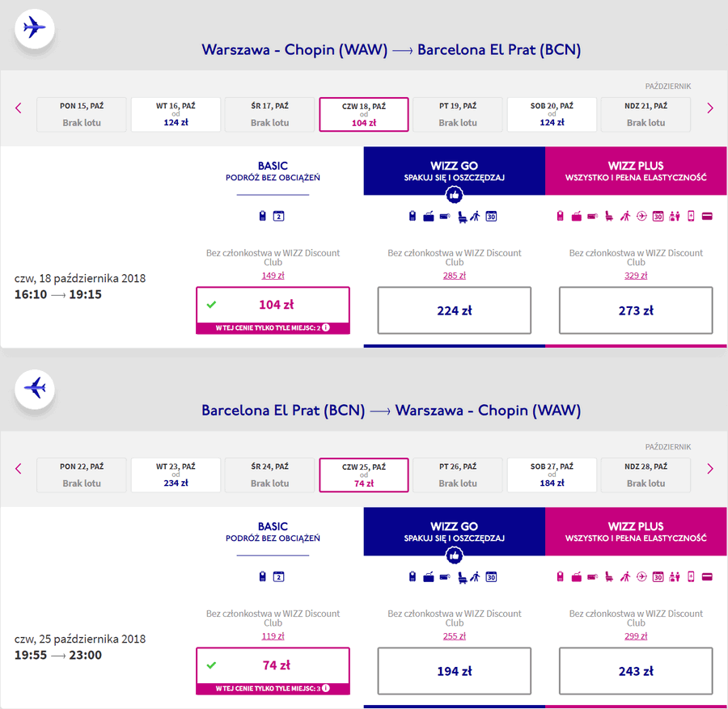Click the airport check-in plane icon, outbound WIZZ PLUS
Screen dimensions: 728x709
(641, 216)
